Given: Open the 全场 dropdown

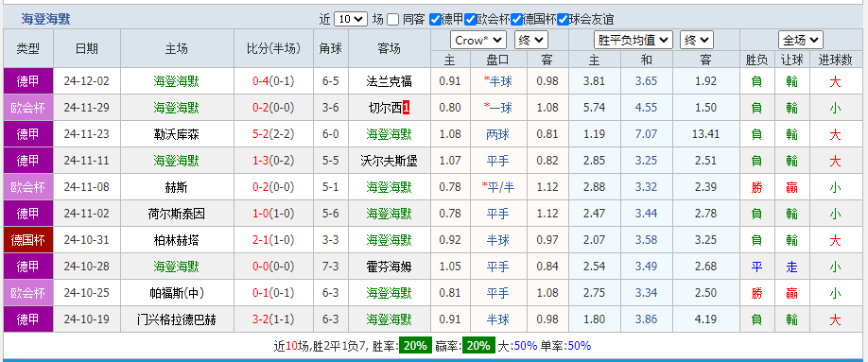Looking at the screenshot, I should (801, 40).
